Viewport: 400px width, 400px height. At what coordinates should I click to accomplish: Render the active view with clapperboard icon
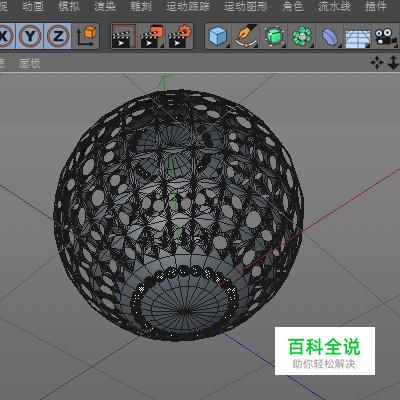click(124, 36)
